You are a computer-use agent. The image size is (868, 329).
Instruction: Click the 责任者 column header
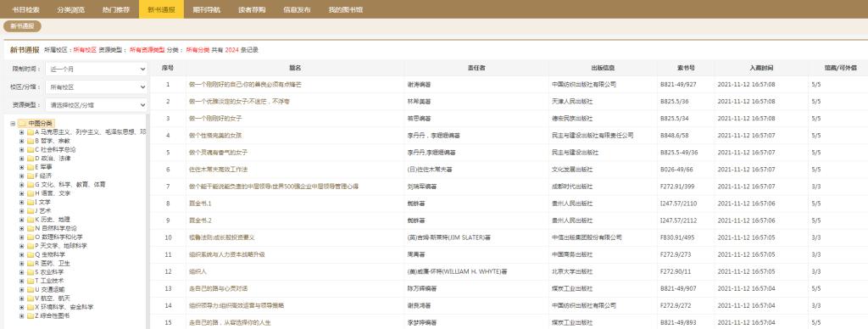(476, 68)
